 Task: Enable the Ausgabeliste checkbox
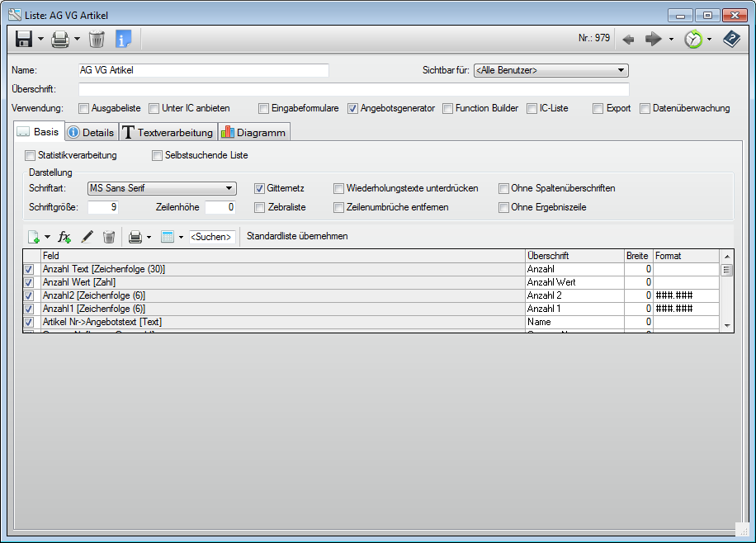[83, 108]
